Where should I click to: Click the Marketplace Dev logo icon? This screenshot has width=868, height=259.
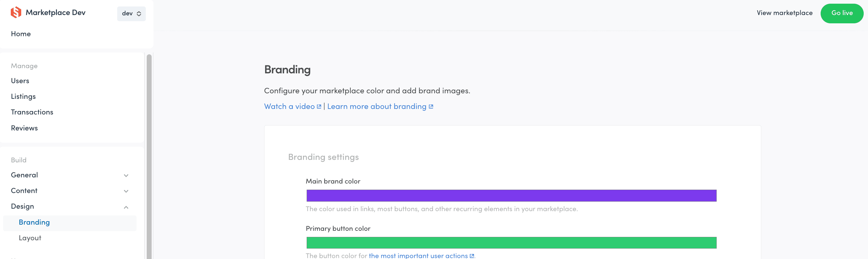(16, 13)
